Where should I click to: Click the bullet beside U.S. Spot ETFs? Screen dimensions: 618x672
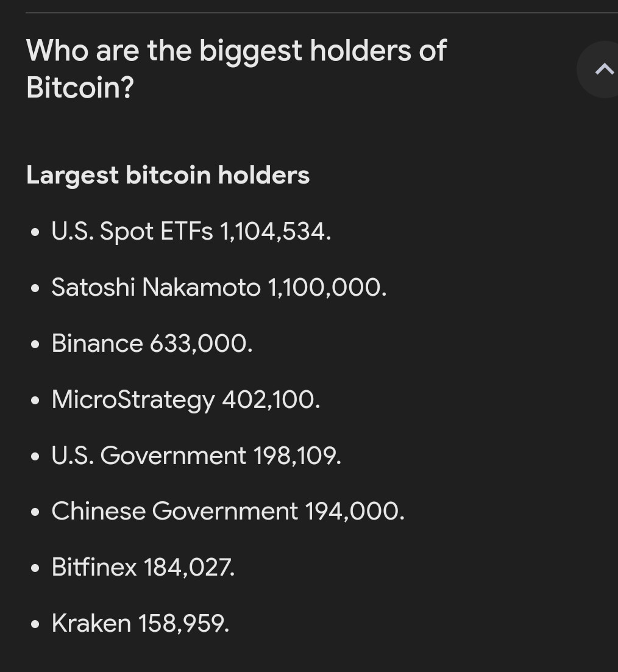[x=35, y=233]
